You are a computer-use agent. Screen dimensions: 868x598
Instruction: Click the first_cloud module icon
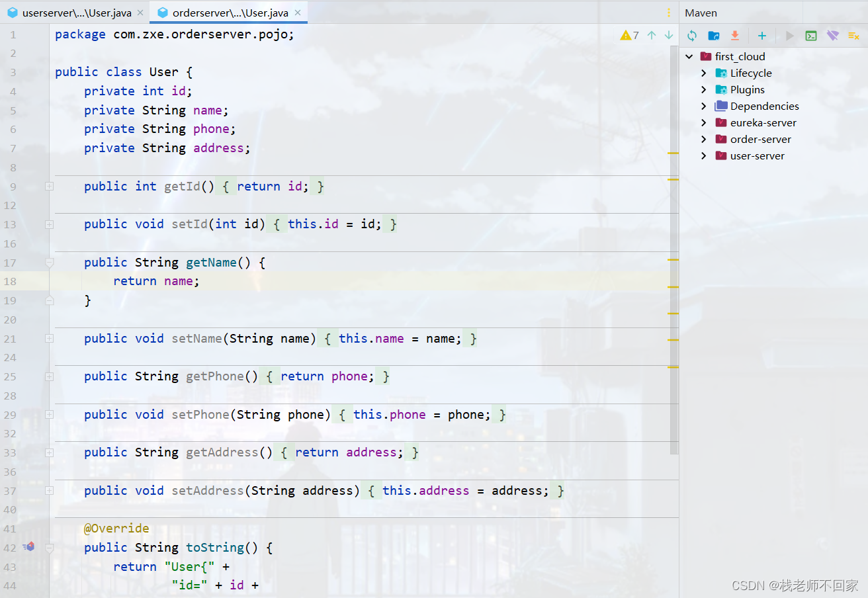pos(706,57)
